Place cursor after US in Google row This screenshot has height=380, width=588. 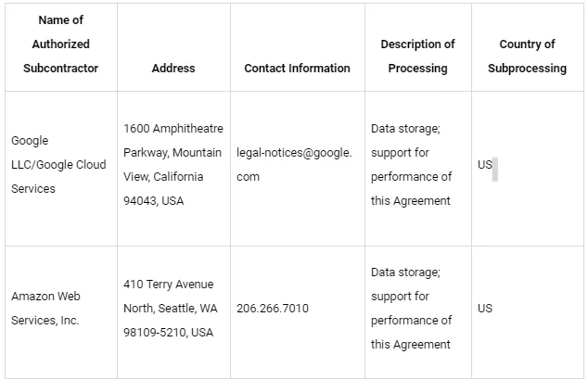point(492,165)
